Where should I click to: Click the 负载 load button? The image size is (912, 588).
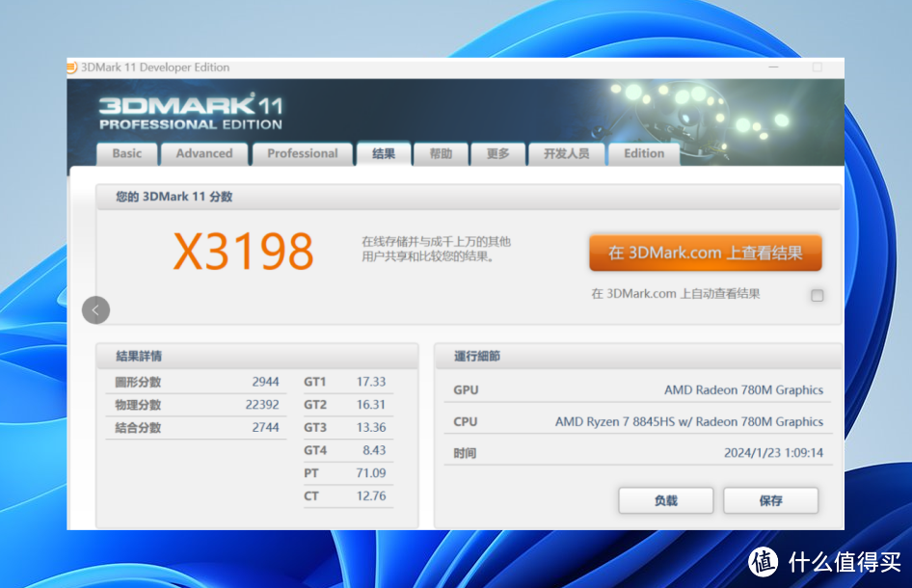point(666,500)
